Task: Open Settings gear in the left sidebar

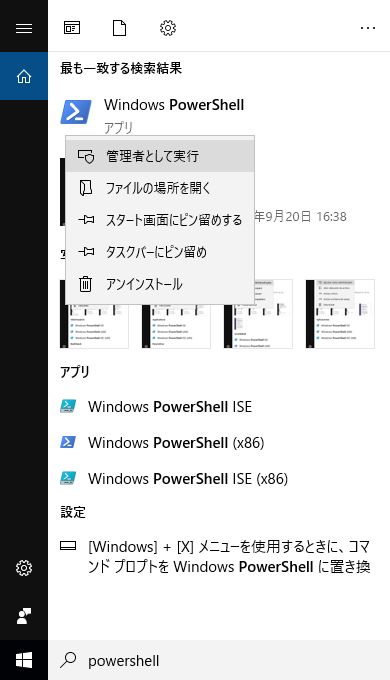Action: click(x=24, y=568)
